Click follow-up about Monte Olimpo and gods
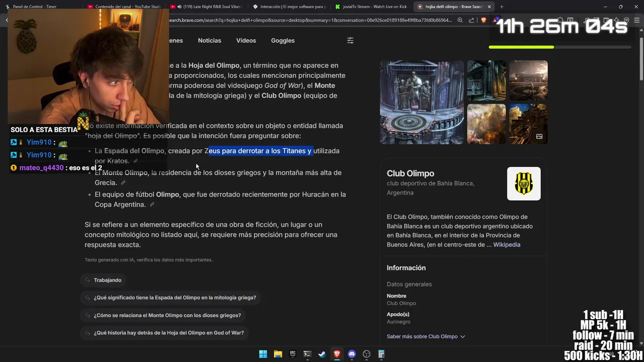The width and height of the screenshot is (644, 362). pos(163,315)
